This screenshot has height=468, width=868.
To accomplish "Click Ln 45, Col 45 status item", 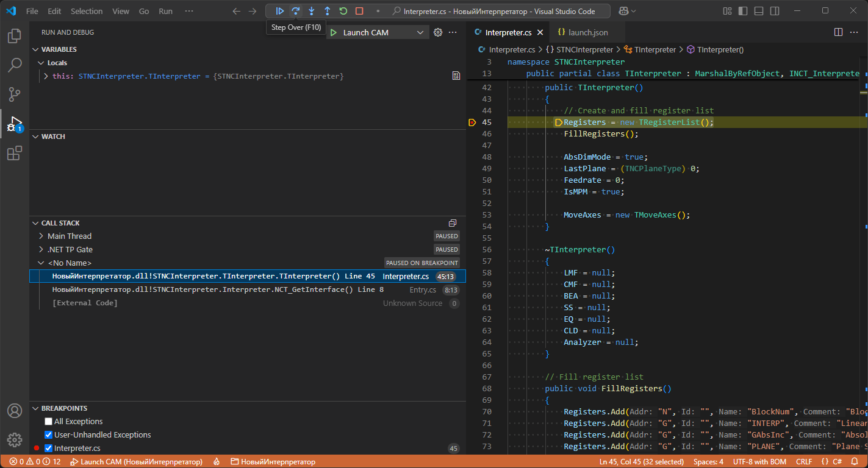I will pyautogui.click(x=642, y=462).
